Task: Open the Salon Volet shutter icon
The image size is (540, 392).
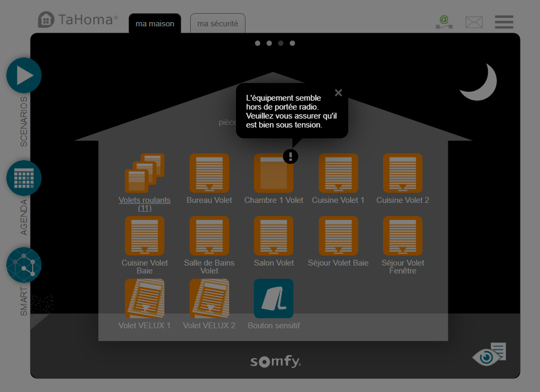Action: pos(273,236)
